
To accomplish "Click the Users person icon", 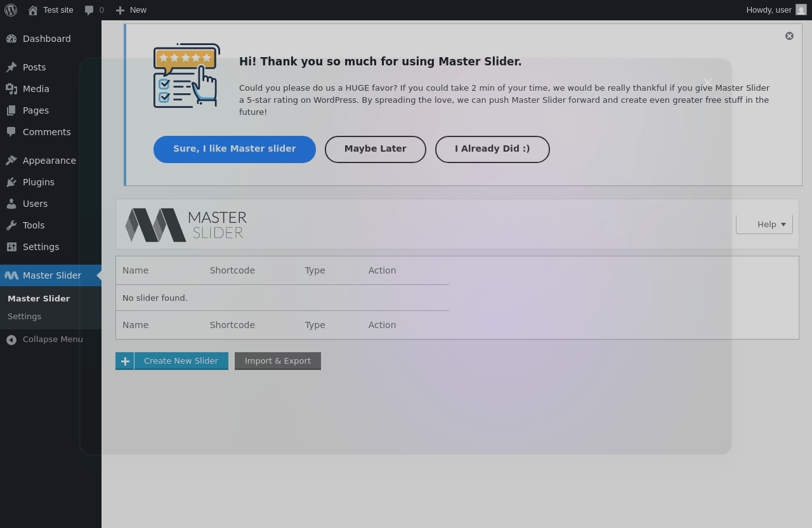I will click(11, 204).
